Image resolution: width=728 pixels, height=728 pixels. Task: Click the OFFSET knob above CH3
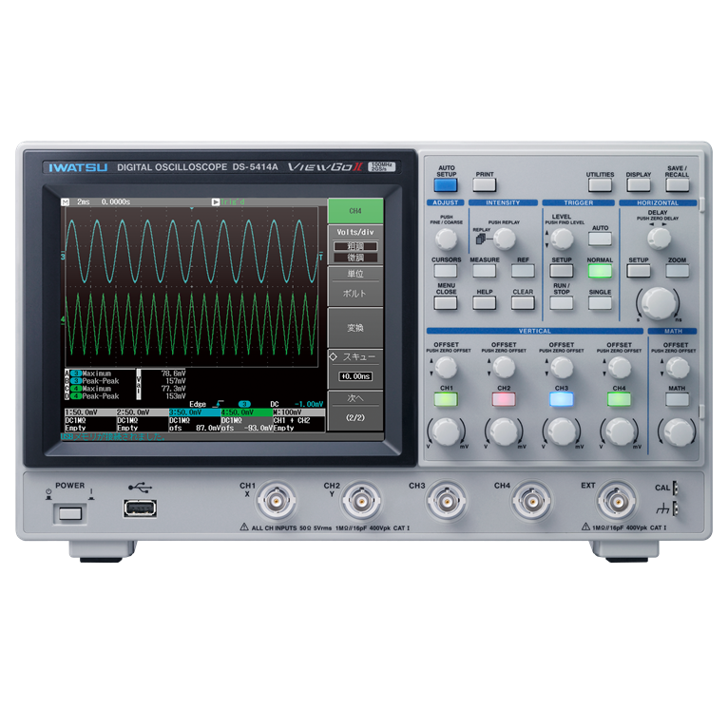click(x=562, y=368)
